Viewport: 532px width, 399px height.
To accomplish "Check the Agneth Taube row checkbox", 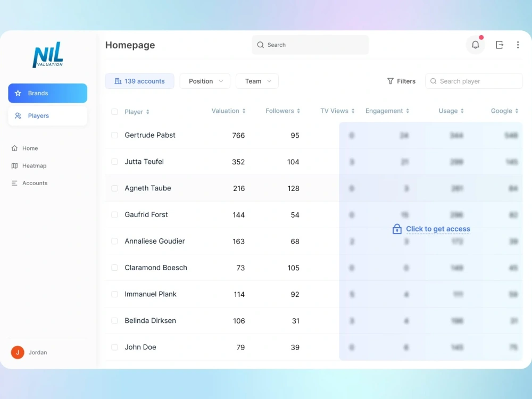I will click(115, 188).
